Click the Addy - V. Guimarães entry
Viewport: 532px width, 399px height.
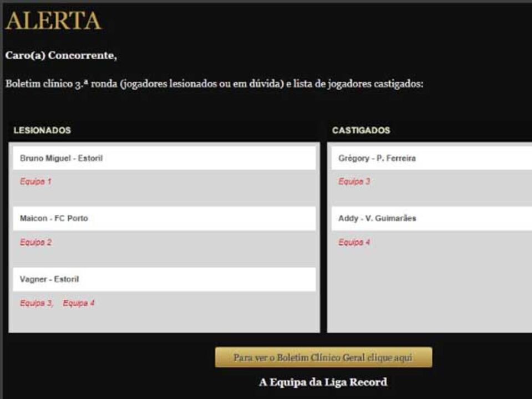[377, 218]
